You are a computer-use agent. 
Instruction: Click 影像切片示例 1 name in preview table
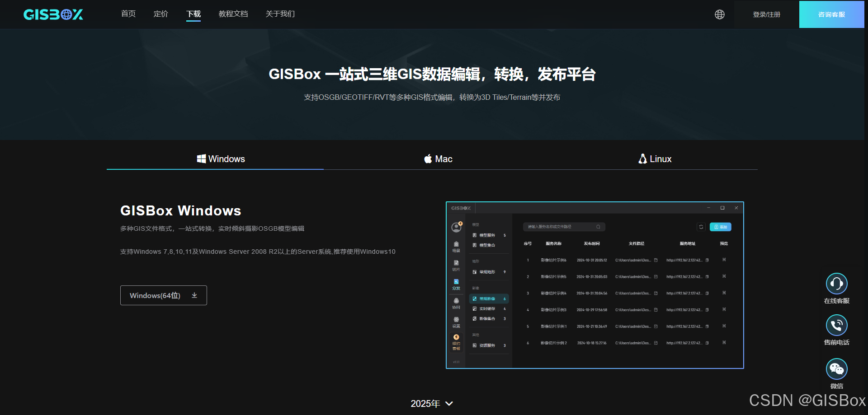click(554, 326)
